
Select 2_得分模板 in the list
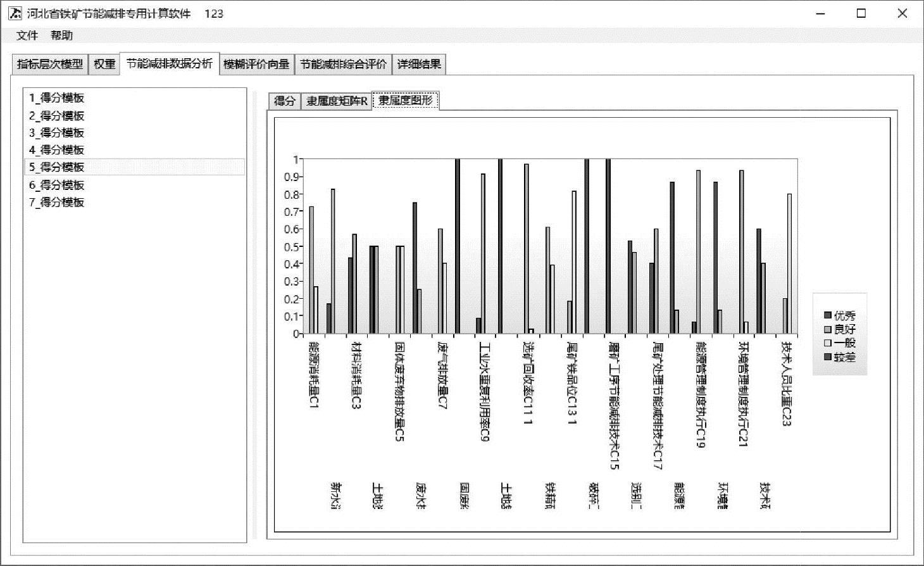click(134, 116)
